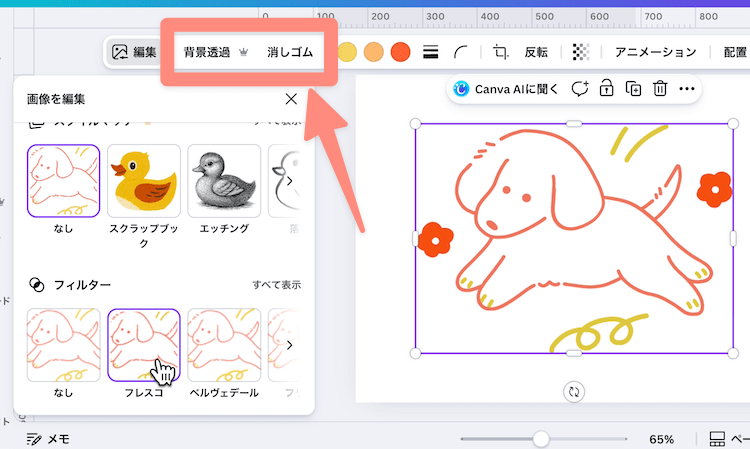Show more styles with right chevron
The width and height of the screenshot is (750, 449).
(x=289, y=181)
